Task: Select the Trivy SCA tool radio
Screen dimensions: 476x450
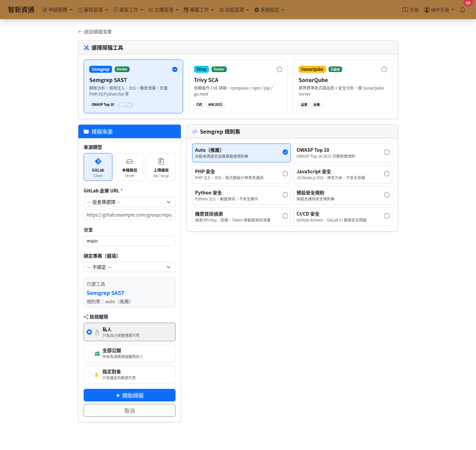Action: [x=279, y=69]
